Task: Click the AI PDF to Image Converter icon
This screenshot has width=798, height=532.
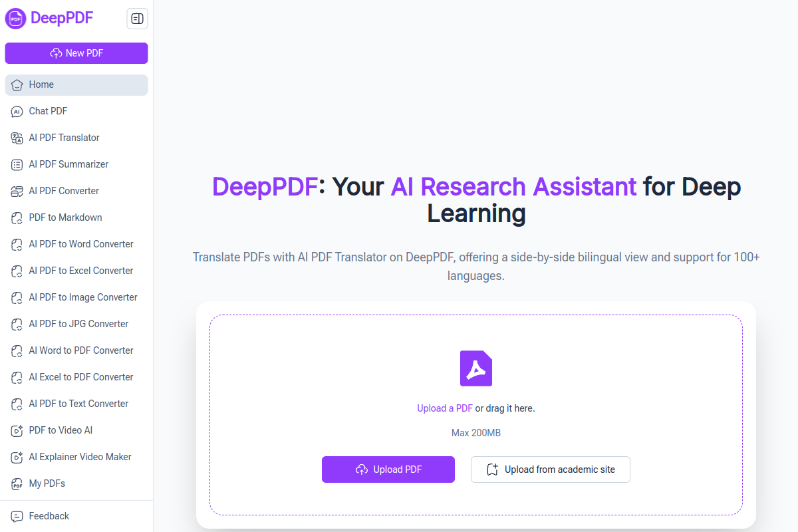Action: click(17, 298)
